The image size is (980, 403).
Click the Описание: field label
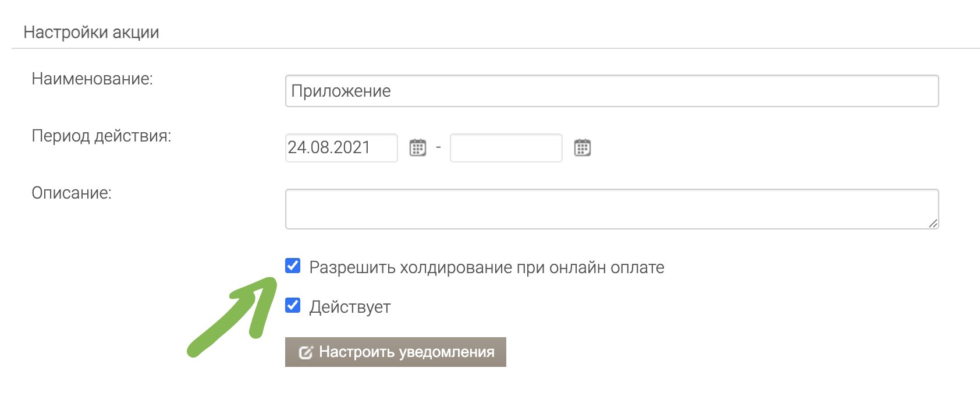point(72,193)
